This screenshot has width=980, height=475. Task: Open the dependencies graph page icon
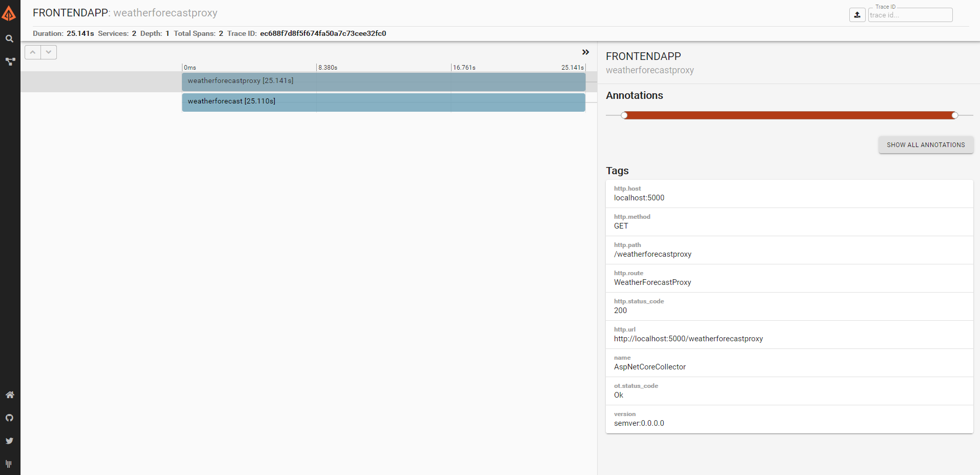(10, 61)
